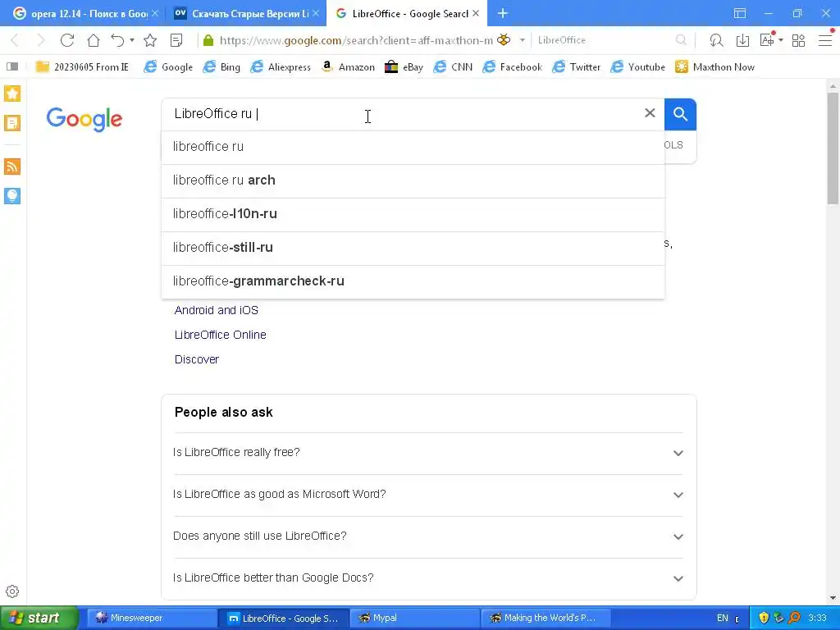The height and width of the screenshot is (630, 840).
Task: Click the blue lightbulb sidebar icon
Action: [x=12, y=196]
